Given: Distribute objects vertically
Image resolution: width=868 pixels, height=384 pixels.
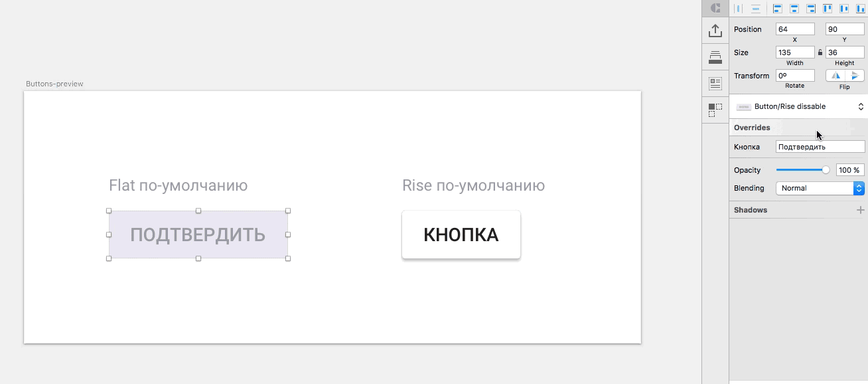Looking at the screenshot, I should [x=756, y=9].
